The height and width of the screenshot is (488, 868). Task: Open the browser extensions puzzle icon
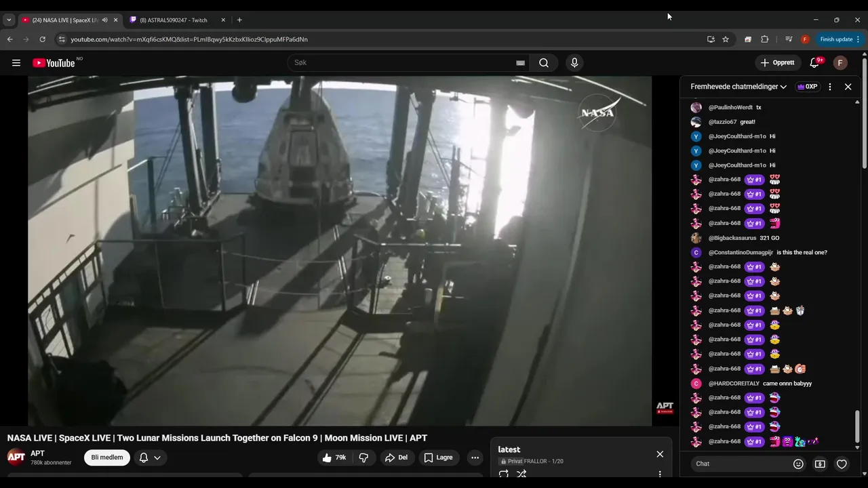point(765,39)
